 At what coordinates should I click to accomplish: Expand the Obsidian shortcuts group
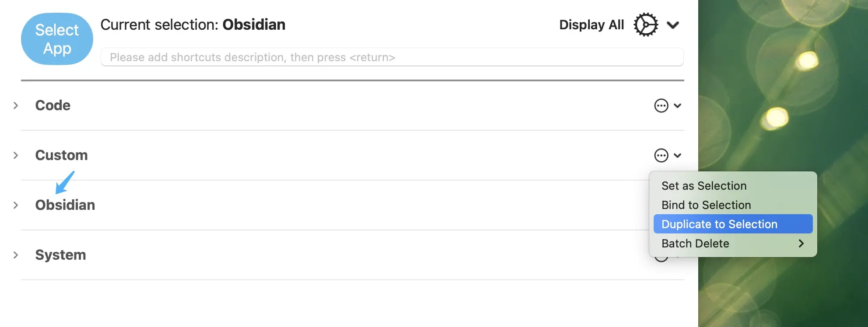coord(16,205)
